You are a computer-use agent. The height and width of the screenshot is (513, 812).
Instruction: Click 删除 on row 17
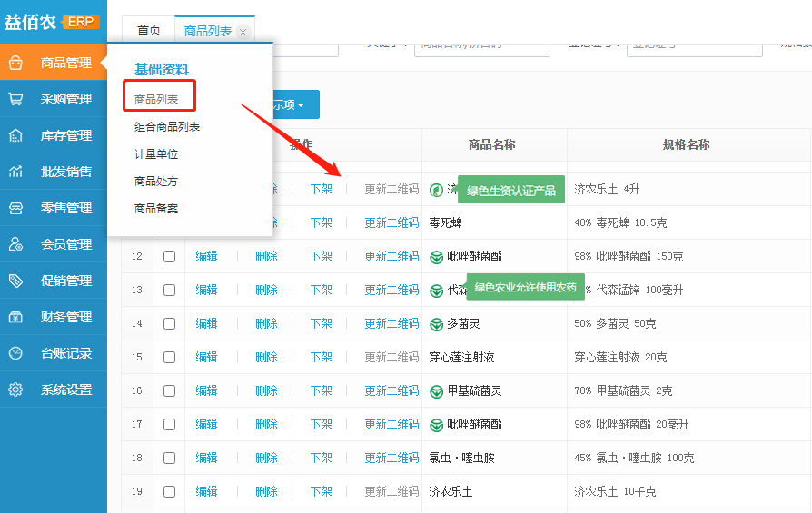point(266,425)
